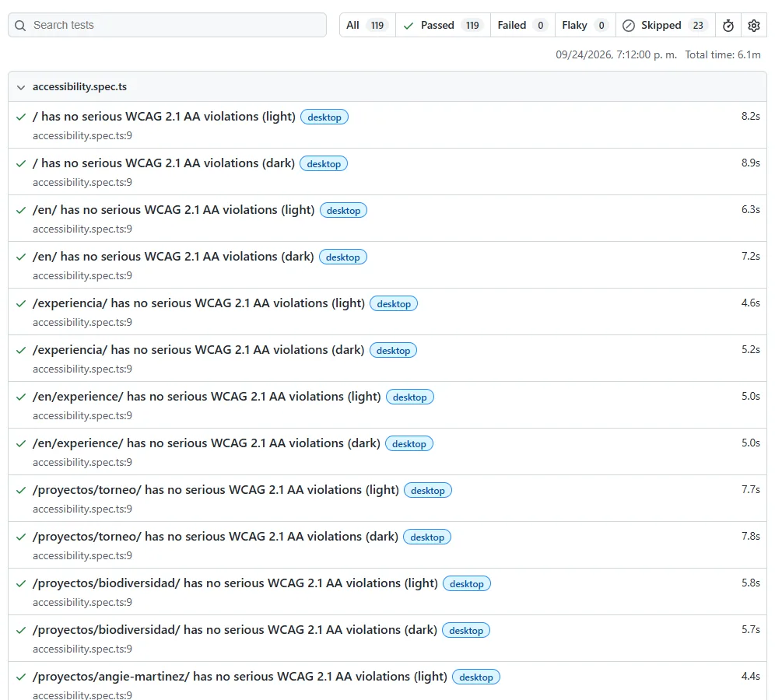Viewport: 775px width, 700px height.
Task: Click desktop tag on '/ ... (light)' test
Action: coord(324,117)
